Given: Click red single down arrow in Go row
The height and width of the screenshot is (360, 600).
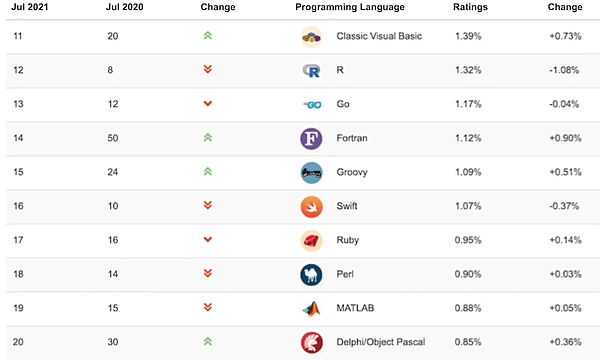Looking at the screenshot, I should (x=208, y=103).
